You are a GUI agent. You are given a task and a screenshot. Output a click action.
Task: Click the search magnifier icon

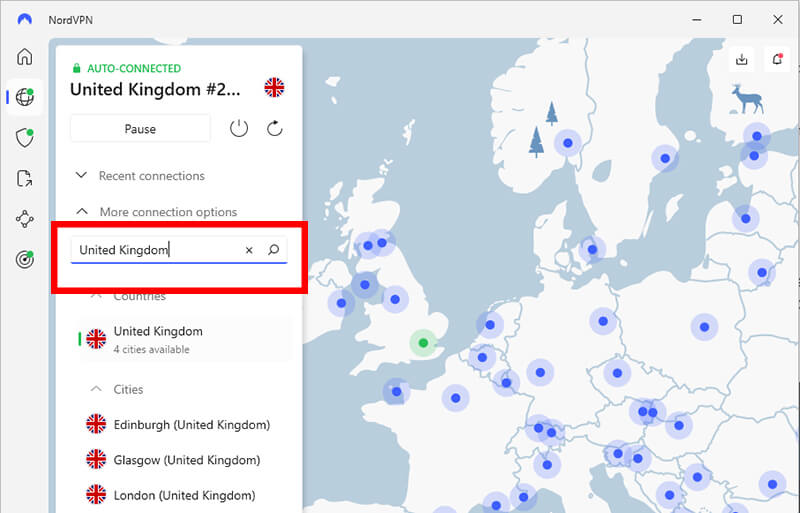[x=273, y=250]
